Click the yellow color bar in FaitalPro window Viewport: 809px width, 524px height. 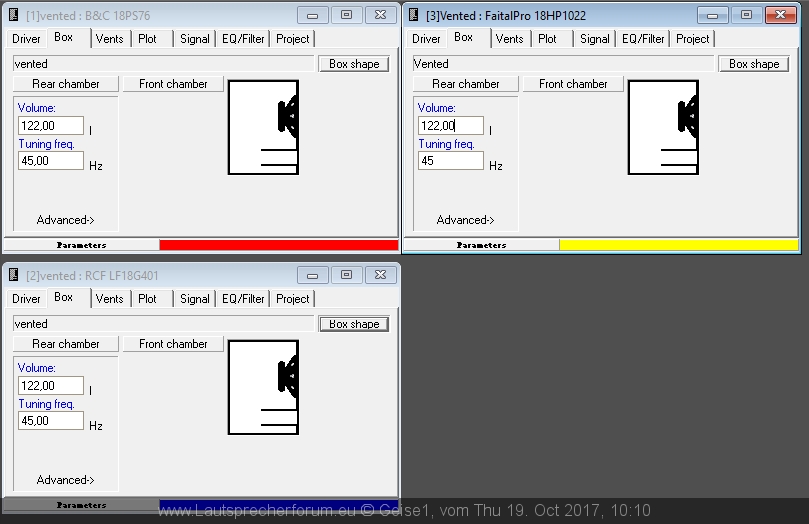coord(678,245)
